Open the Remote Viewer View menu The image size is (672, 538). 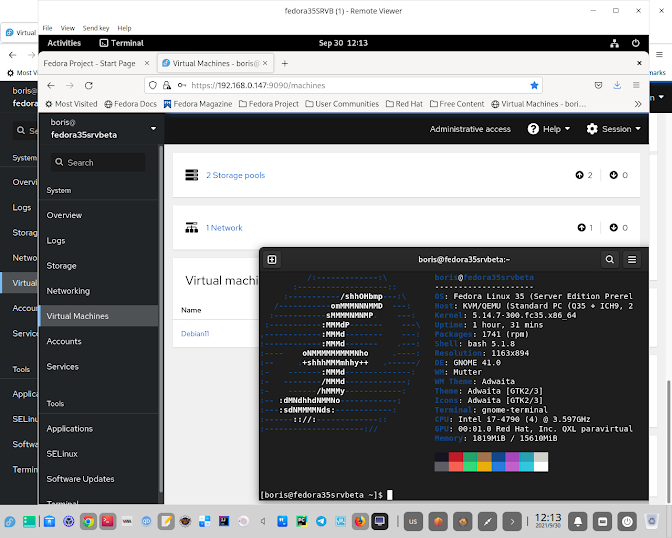[x=68, y=28]
